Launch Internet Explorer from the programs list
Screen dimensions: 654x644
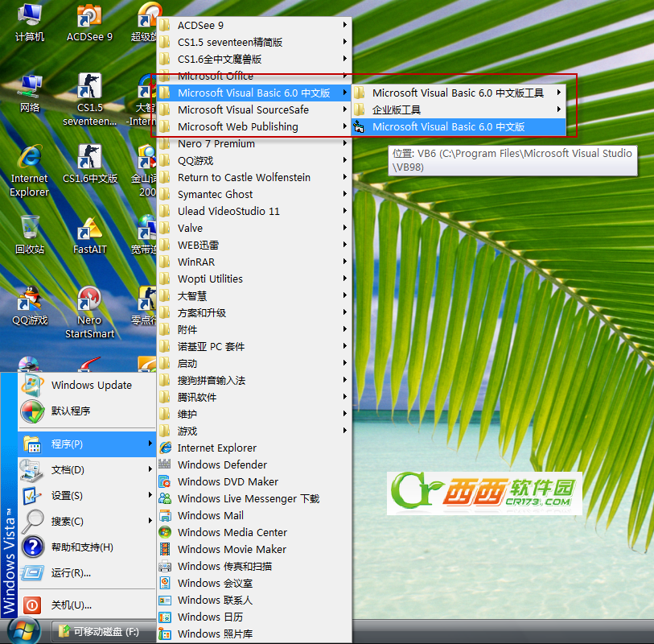click(254, 448)
